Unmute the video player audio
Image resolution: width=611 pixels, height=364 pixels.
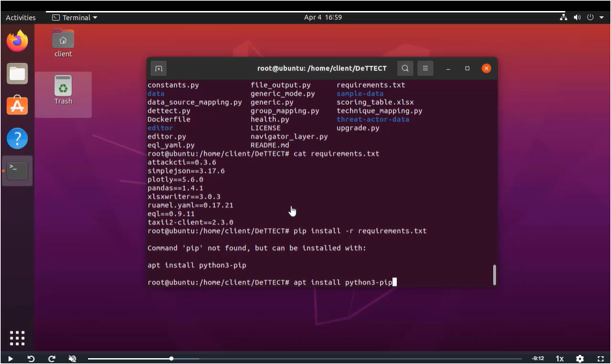[x=72, y=359]
